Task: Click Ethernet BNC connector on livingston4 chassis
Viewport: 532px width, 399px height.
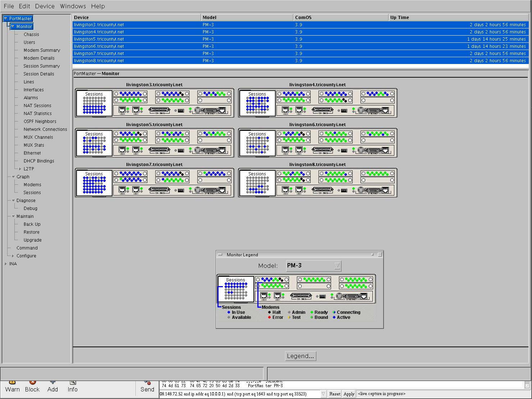Action: pos(361,110)
